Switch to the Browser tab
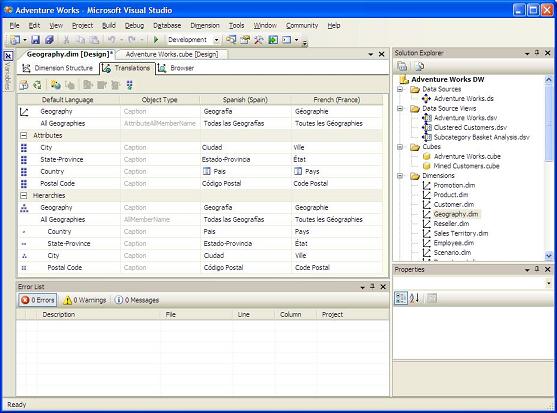 click(x=176, y=68)
